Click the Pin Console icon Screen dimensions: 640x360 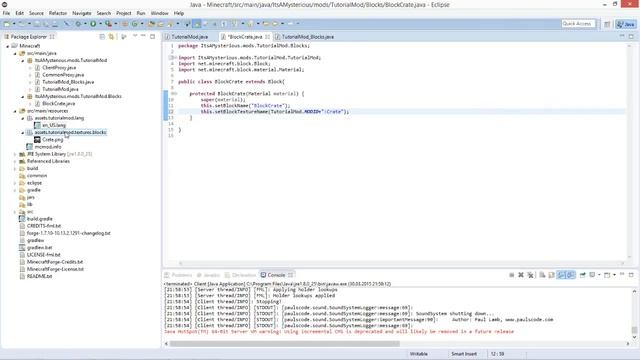click(582, 275)
